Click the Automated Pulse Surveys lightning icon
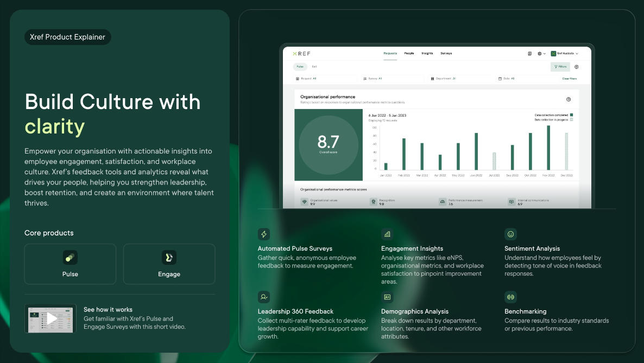The image size is (644, 363). click(x=264, y=234)
